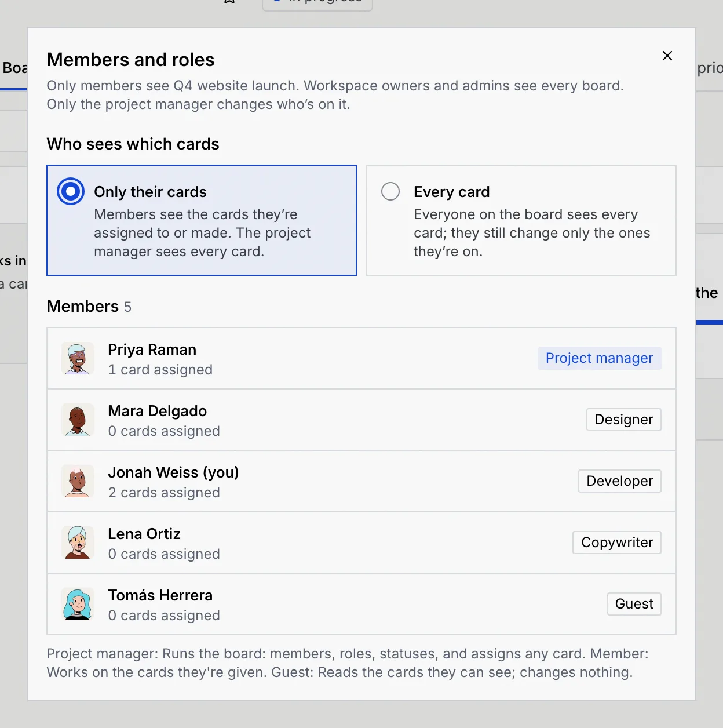Click the "Everyone on the board sees every card" description
Viewport: 723px width, 728px height.
(x=532, y=233)
